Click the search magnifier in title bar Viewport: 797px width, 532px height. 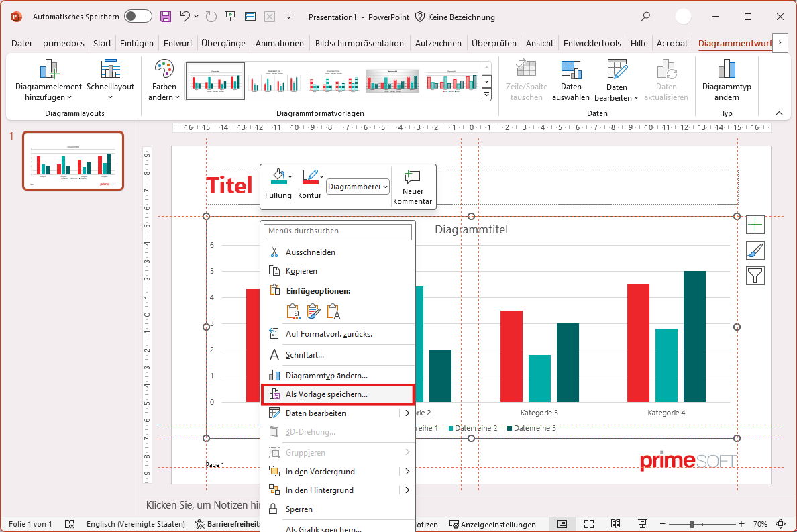tap(645, 17)
